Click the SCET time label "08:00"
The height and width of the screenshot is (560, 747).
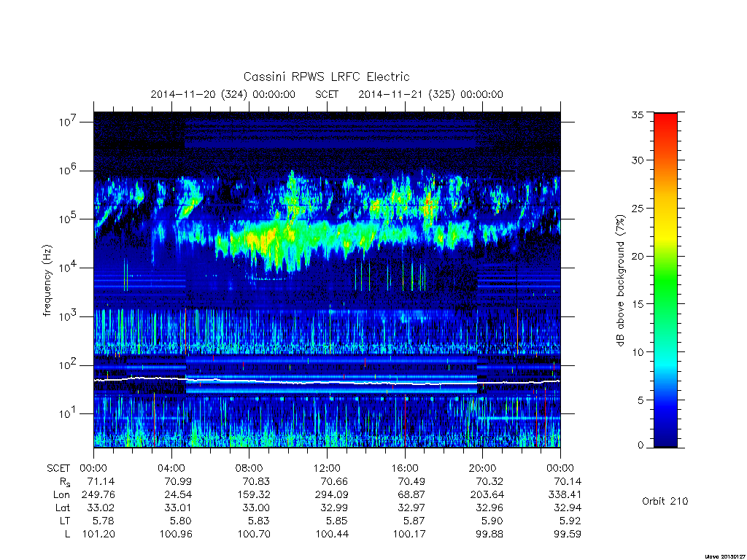[x=249, y=468]
